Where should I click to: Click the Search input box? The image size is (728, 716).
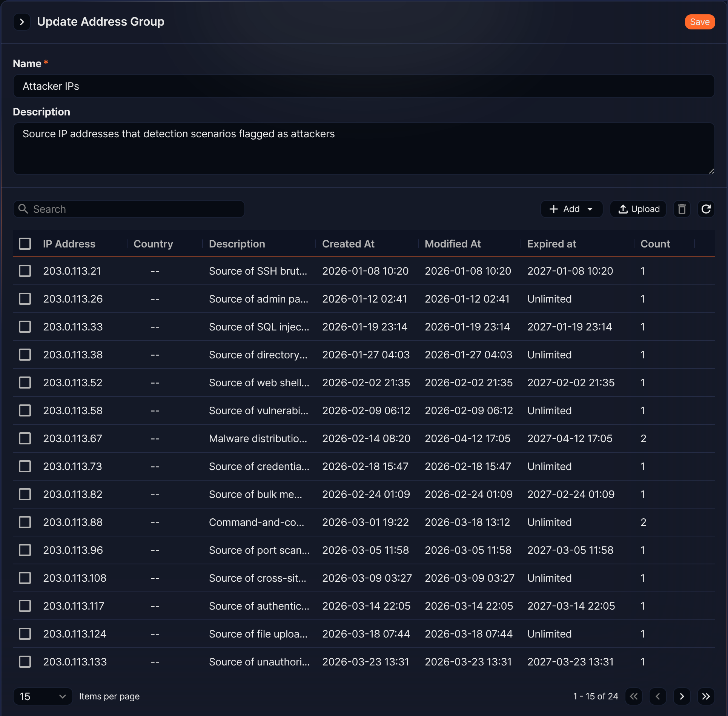[x=129, y=209]
